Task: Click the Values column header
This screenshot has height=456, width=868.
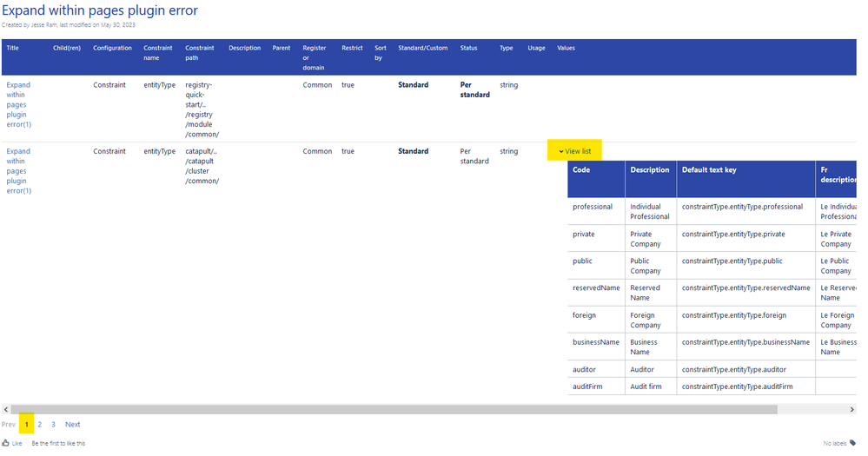Action: point(566,48)
